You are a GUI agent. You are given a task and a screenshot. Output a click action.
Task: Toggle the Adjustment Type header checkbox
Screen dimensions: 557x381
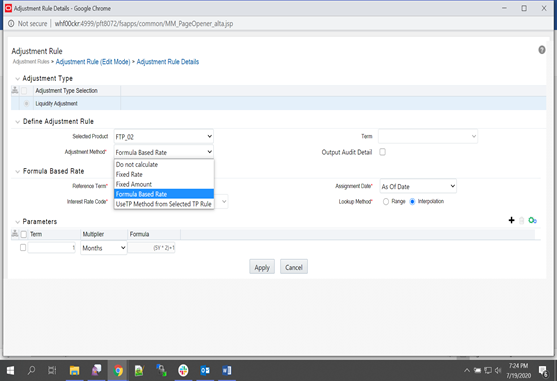pos(24,91)
